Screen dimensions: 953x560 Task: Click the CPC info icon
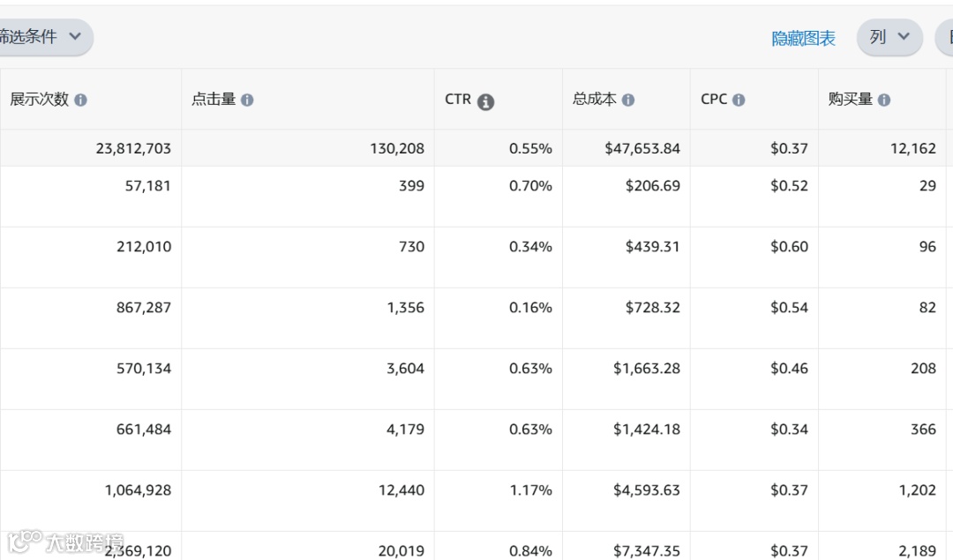pyautogui.click(x=739, y=101)
